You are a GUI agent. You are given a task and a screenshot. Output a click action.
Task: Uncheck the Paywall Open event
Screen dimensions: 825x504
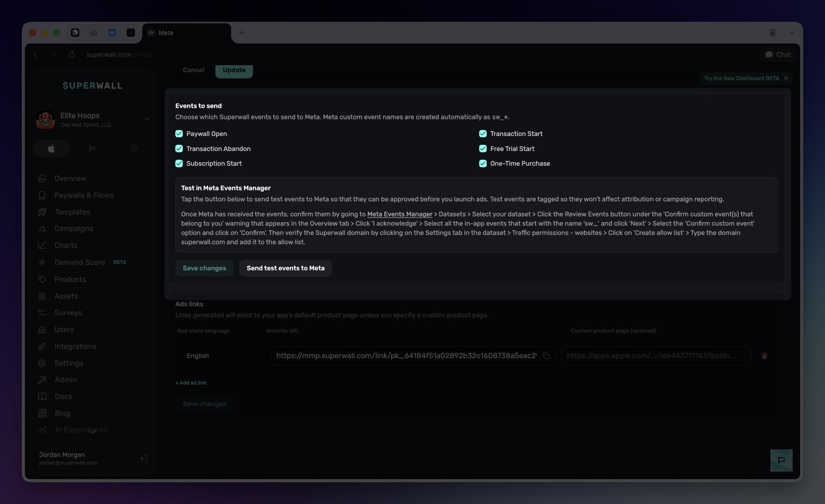179,134
